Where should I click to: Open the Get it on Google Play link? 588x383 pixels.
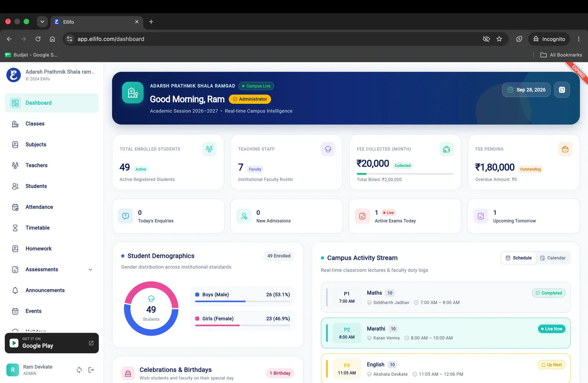click(x=52, y=343)
